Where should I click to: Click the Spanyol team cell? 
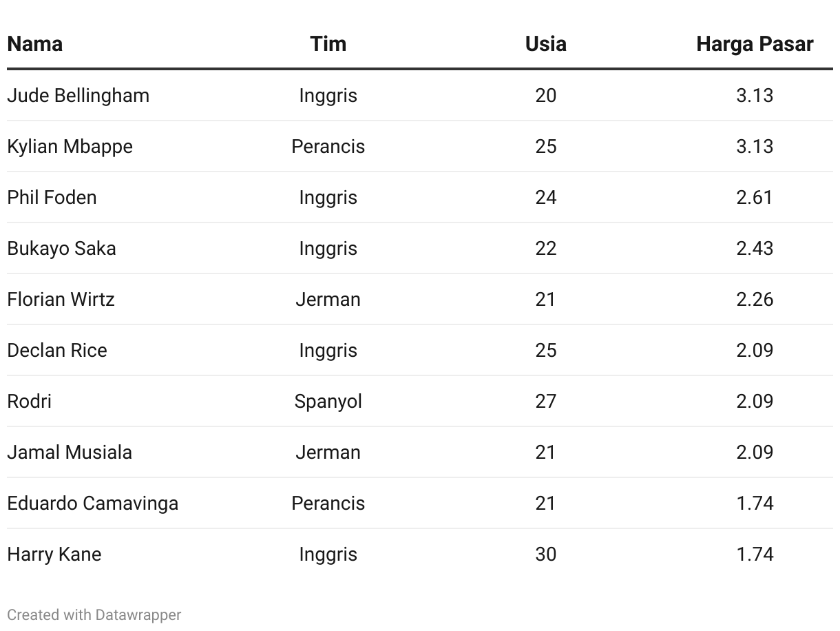click(328, 401)
